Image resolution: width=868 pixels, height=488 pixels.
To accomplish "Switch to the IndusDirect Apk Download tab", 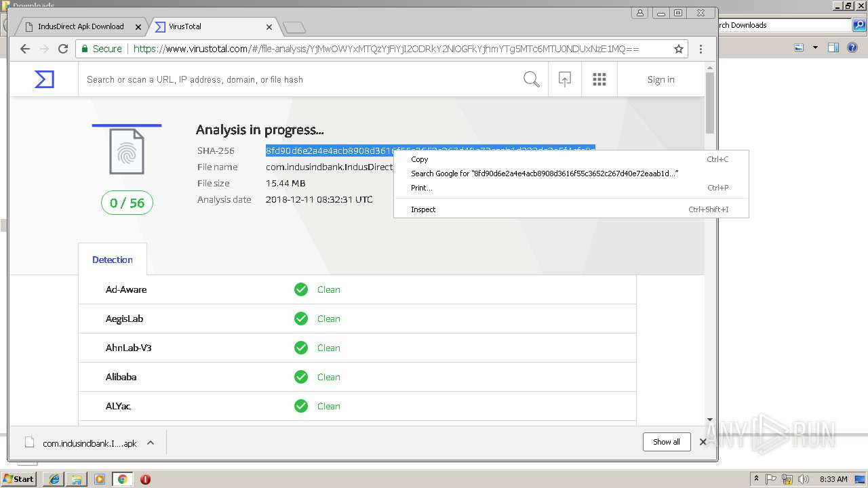I will [x=81, y=26].
